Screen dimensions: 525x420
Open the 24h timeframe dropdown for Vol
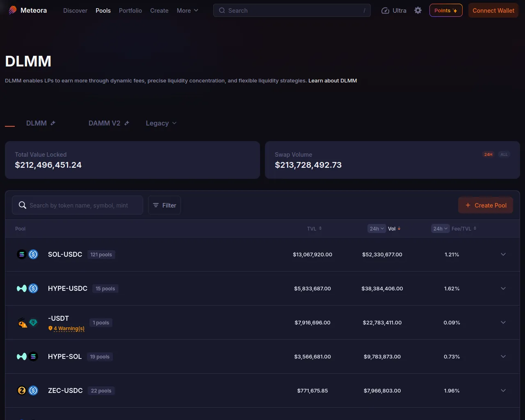tap(377, 228)
